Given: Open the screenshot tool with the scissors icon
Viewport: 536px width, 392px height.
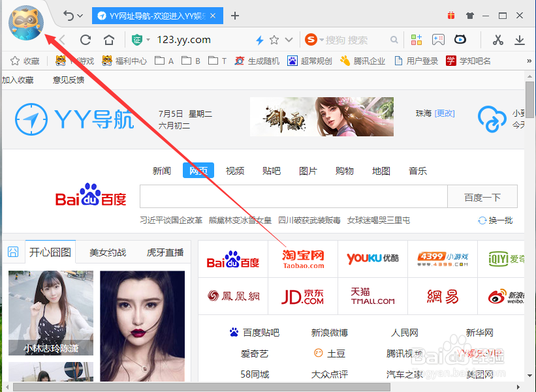Looking at the screenshot, I should 498,40.
